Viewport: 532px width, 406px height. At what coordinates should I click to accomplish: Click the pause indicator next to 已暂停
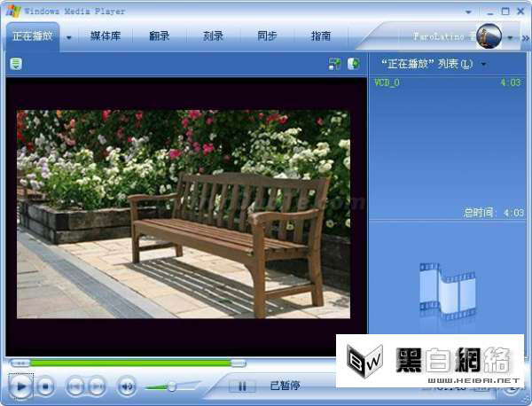[242, 386]
